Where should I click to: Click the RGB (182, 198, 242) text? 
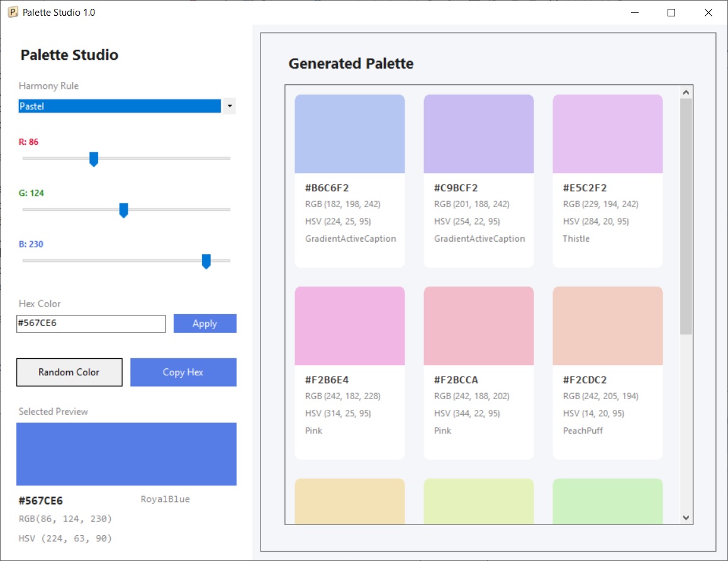[343, 204]
